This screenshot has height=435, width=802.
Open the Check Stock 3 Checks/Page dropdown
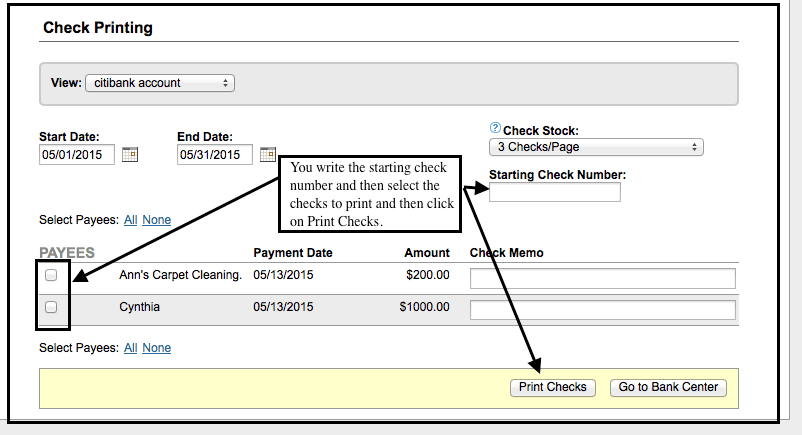pyautogui.click(x=596, y=147)
